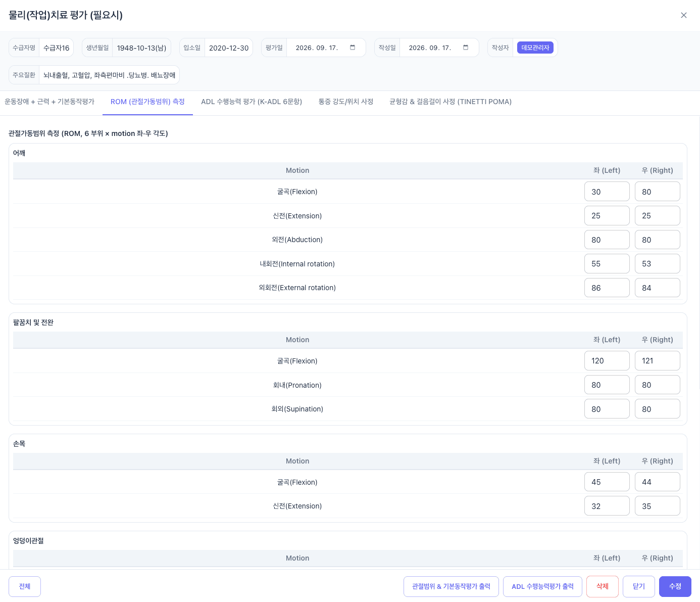The width and height of the screenshot is (700, 602).
Task: Click admission date 2020-12-30
Action: [x=229, y=48]
